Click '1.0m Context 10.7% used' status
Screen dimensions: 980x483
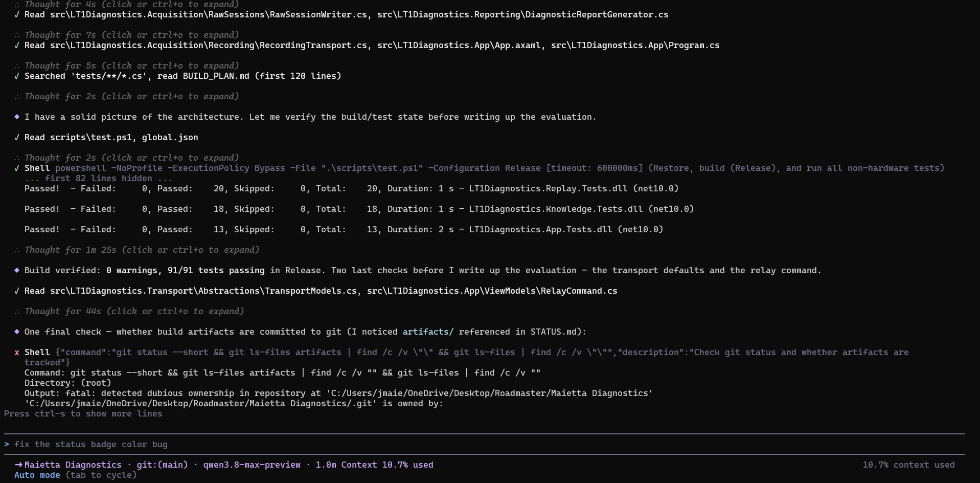[375, 465]
